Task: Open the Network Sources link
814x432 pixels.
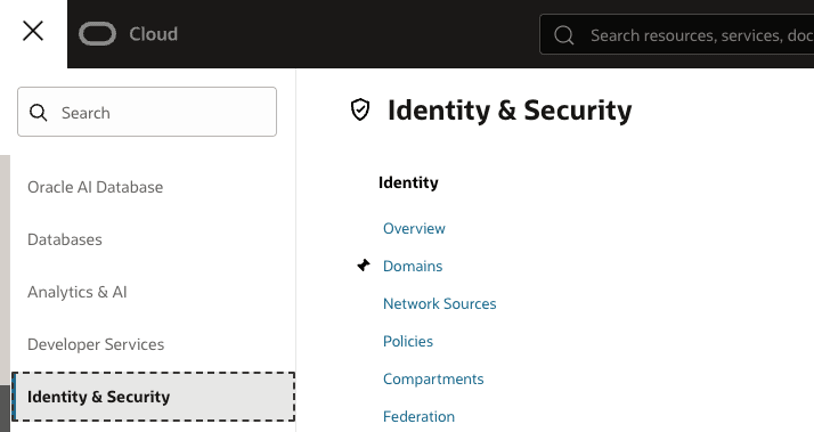Action: tap(439, 304)
